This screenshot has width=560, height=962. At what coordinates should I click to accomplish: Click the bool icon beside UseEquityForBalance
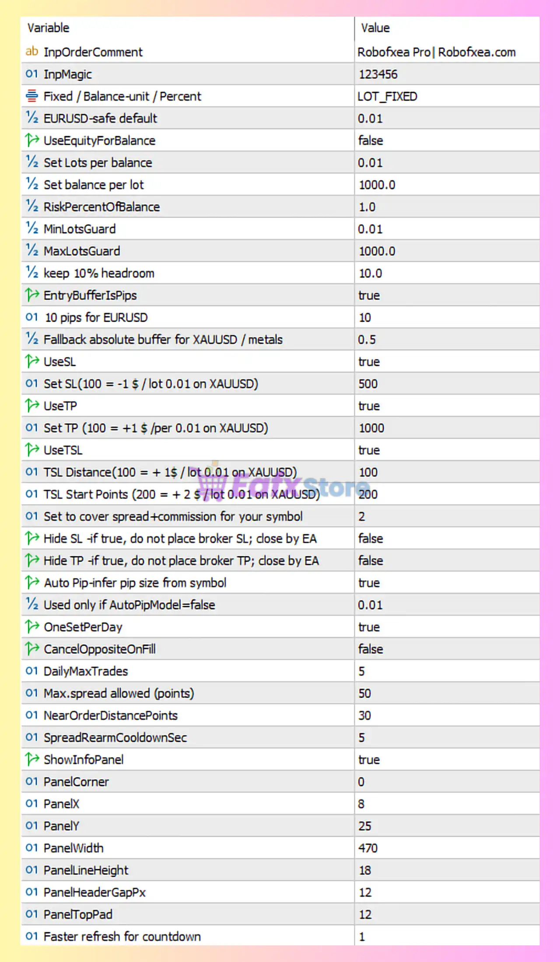point(31,140)
